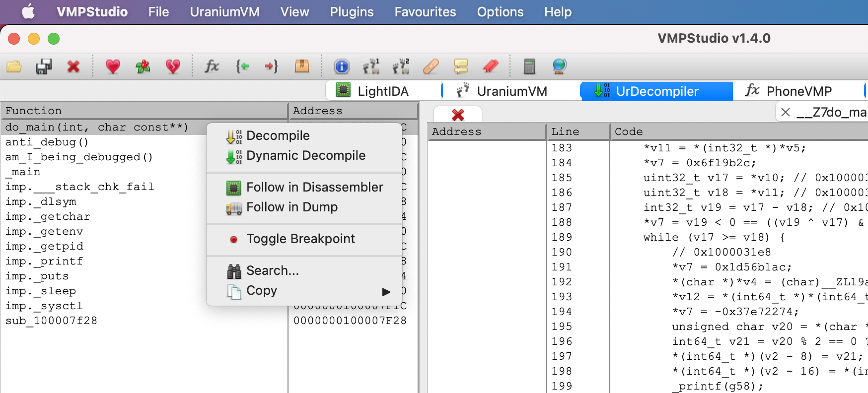This screenshot has width=868, height=393.
Task: Select the anti_debug() function row
Action: [47, 142]
